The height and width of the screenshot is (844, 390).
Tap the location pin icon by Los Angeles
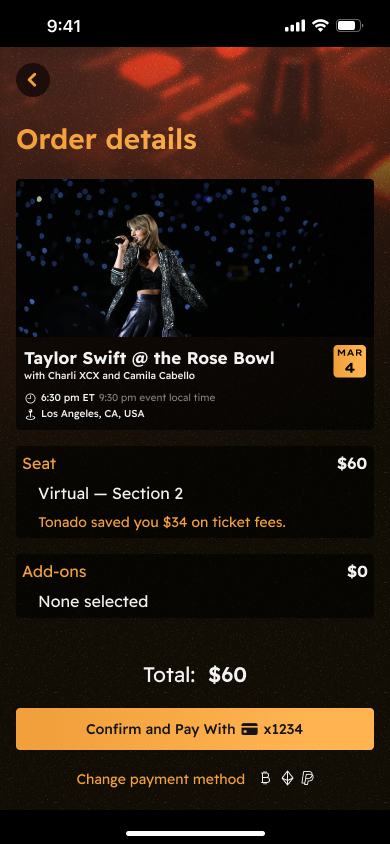pos(31,414)
